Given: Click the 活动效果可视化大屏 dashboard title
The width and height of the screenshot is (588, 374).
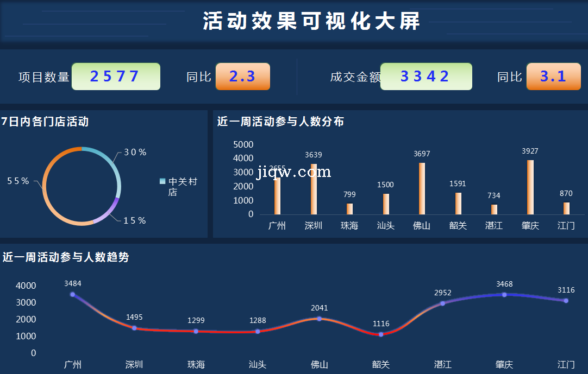Looking at the screenshot, I should (312, 22).
